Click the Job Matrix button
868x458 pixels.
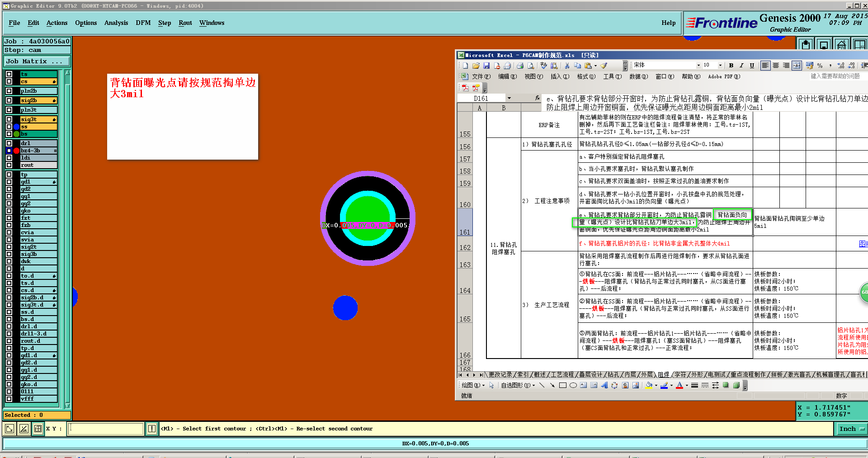(37, 61)
